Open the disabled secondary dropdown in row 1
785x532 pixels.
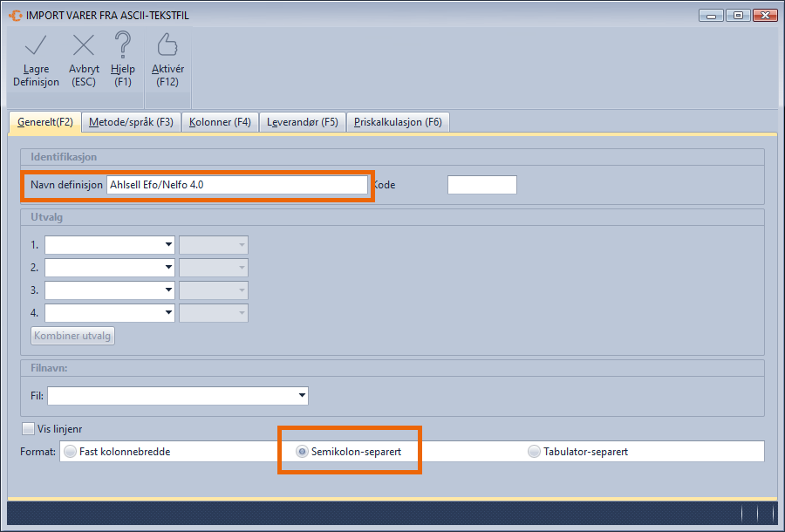pyautogui.click(x=214, y=245)
